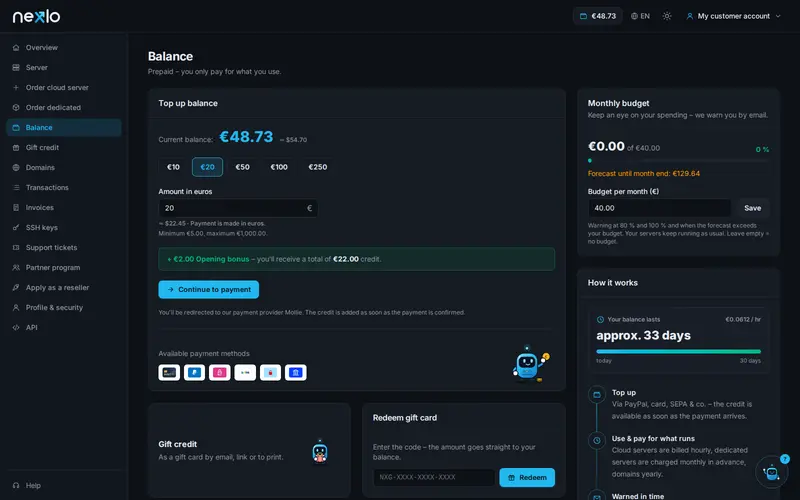Click the Domains globe icon
This screenshot has height=500, width=800.
pos(16,167)
